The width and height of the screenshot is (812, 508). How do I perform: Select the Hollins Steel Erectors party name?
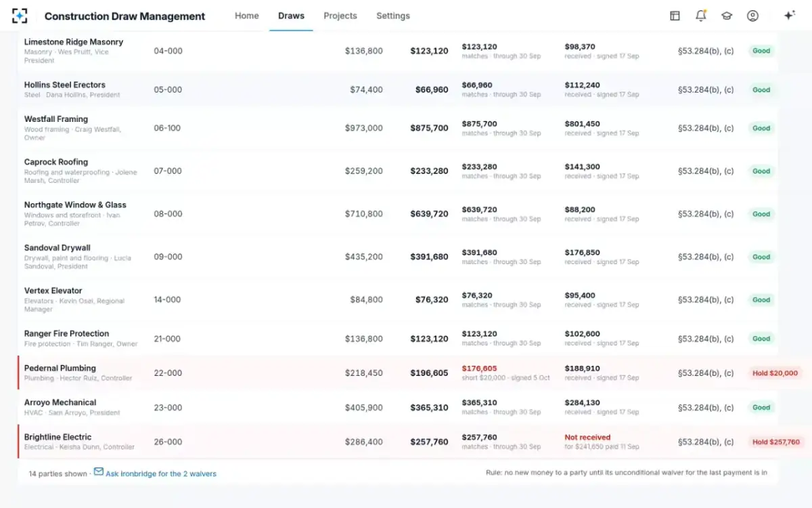pos(65,85)
